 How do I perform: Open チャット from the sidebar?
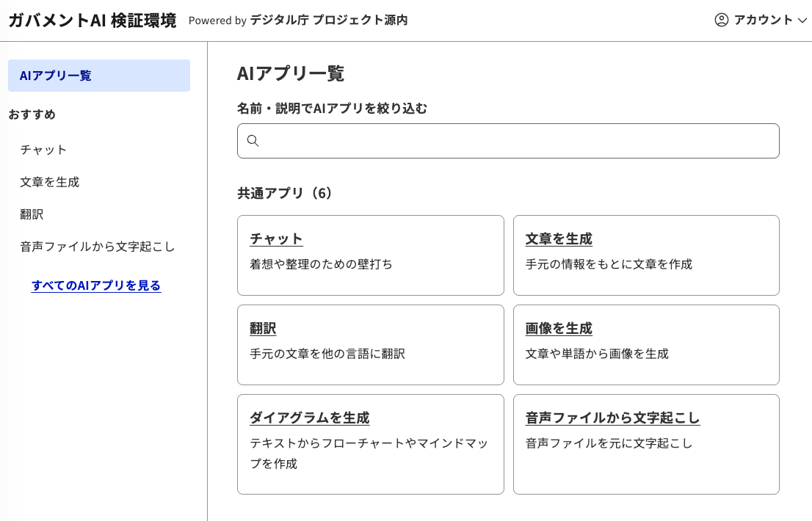[x=43, y=149]
